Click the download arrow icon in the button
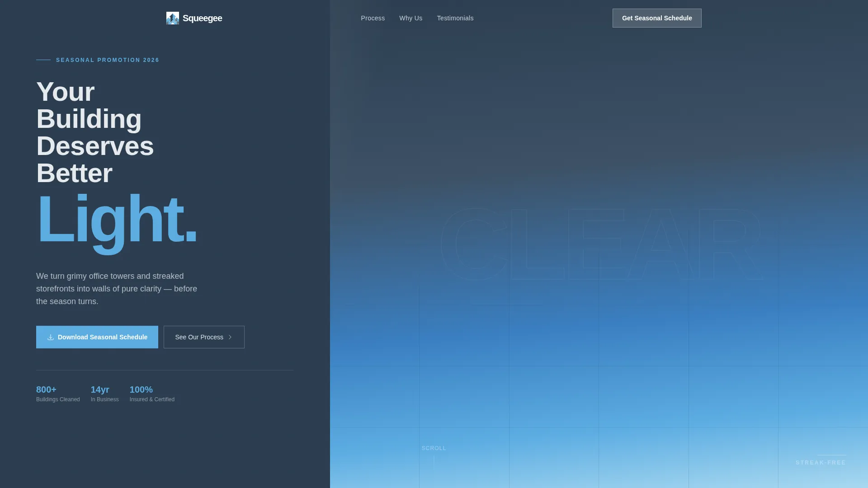 pyautogui.click(x=51, y=337)
